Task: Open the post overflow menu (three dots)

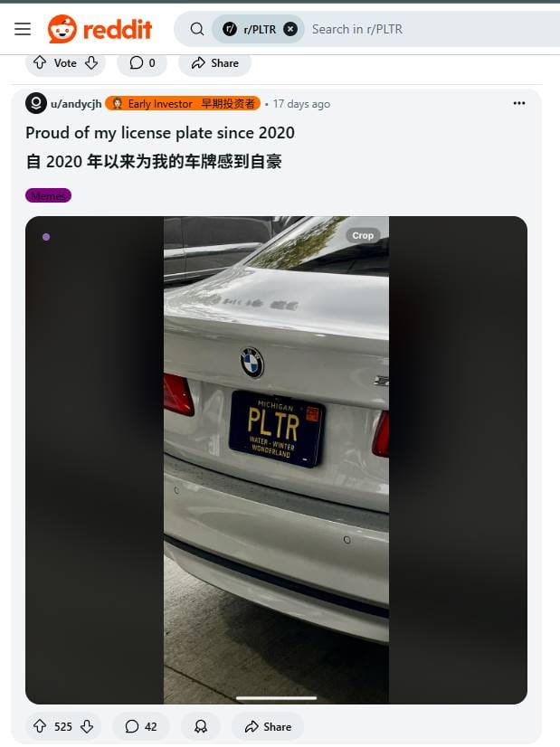Action: pos(519,103)
